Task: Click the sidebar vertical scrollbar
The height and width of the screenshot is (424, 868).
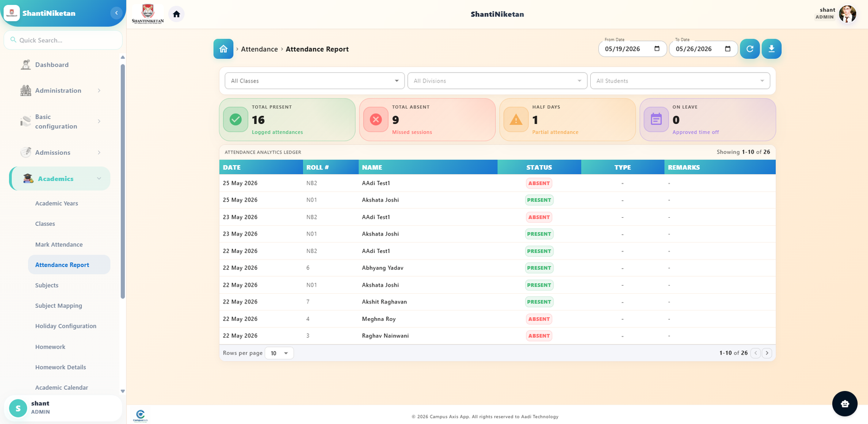Action: tap(123, 181)
